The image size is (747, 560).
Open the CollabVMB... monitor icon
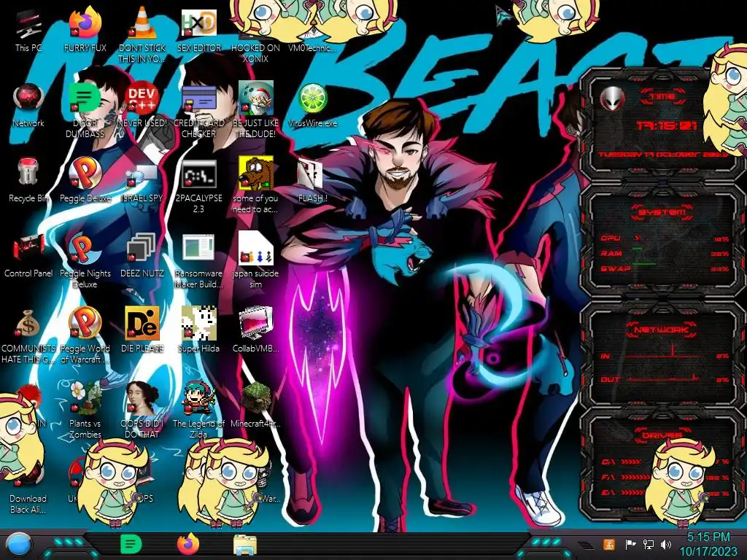(x=255, y=330)
